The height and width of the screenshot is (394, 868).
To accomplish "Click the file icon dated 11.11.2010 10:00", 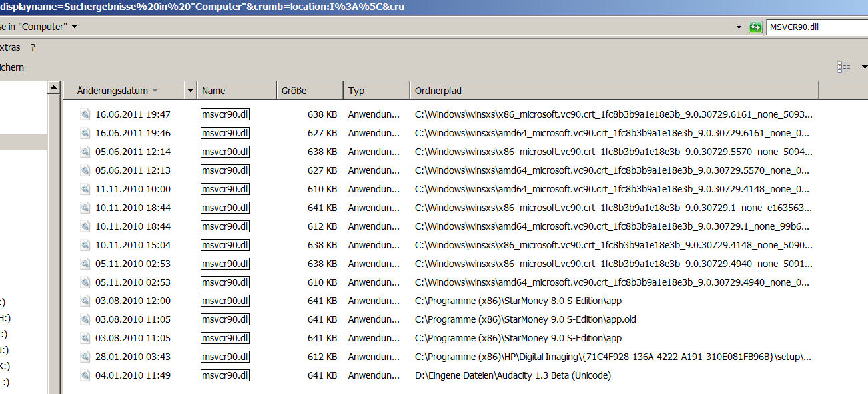I will (85, 189).
